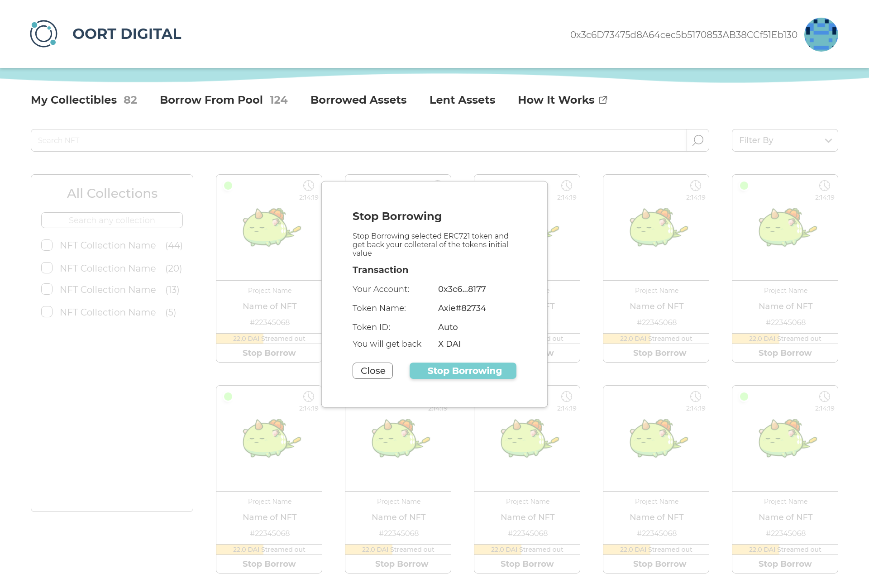
Task: Click Stop Borrow on first top-row card
Action: pyautogui.click(x=269, y=353)
